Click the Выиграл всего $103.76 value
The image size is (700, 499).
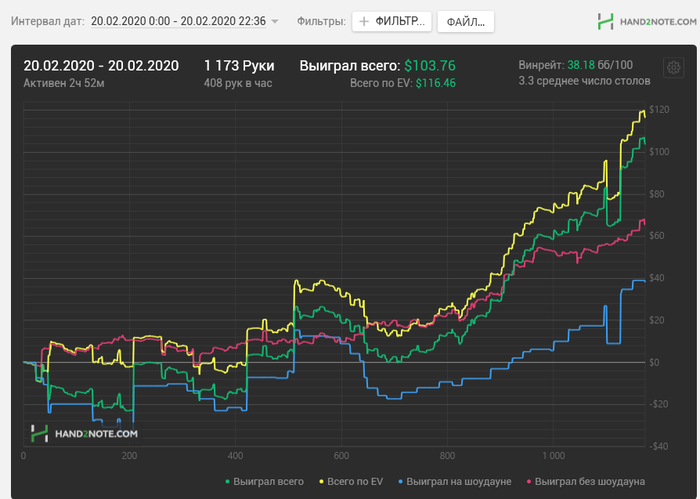(x=430, y=66)
